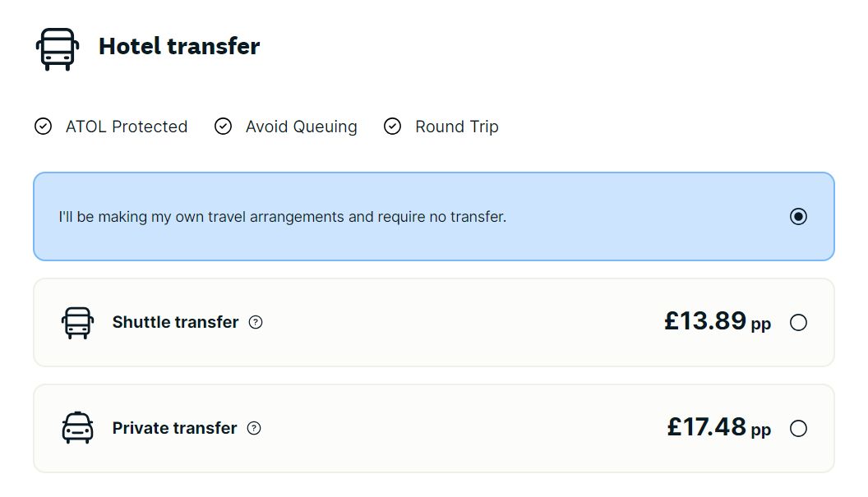Select the Private transfer option
Image resolution: width=868 pixels, height=497 pixels.
tap(799, 428)
